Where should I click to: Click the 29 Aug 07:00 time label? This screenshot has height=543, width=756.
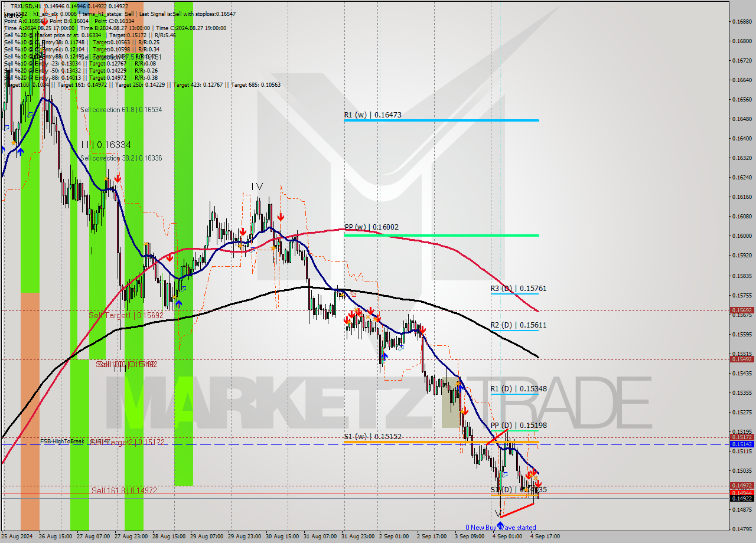click(207, 537)
